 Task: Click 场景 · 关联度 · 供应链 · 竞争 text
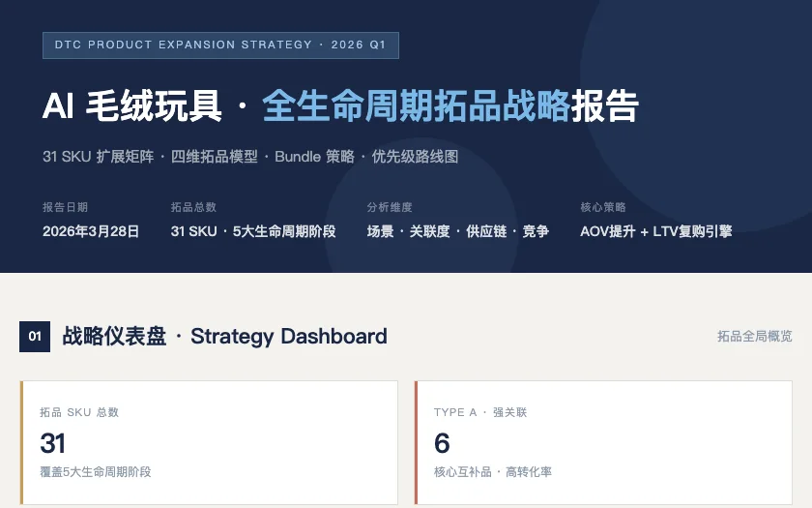(x=458, y=231)
